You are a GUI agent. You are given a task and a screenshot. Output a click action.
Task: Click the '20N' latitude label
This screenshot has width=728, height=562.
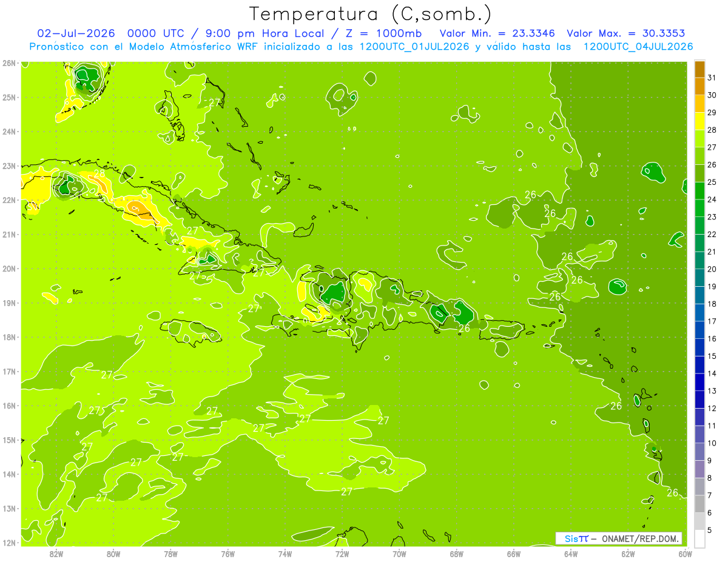(x=9, y=269)
